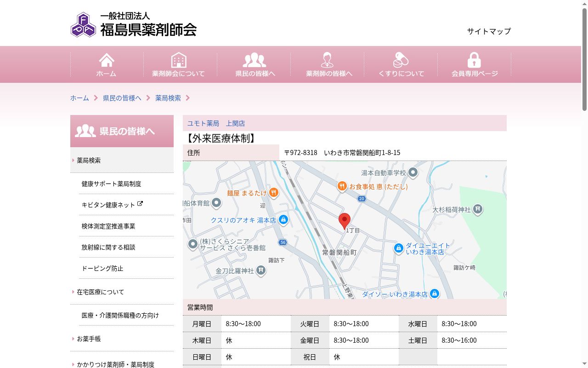Go to 県民の皆様へ in breadcrumb
The height and width of the screenshot is (368, 588).
tap(122, 98)
